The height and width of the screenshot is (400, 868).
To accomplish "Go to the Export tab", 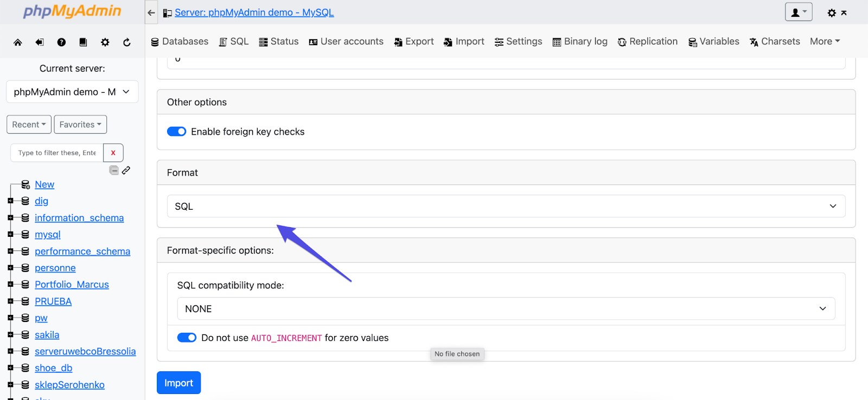I will coord(414,41).
